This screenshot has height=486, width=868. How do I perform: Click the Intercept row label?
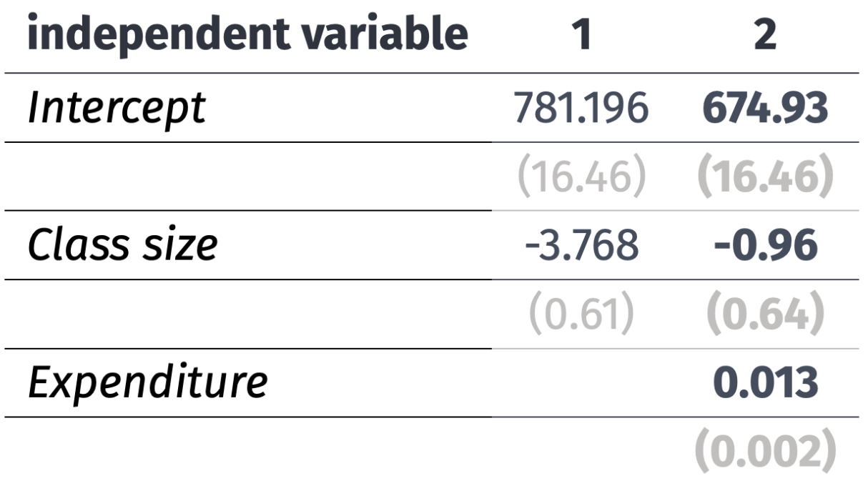click(x=116, y=109)
